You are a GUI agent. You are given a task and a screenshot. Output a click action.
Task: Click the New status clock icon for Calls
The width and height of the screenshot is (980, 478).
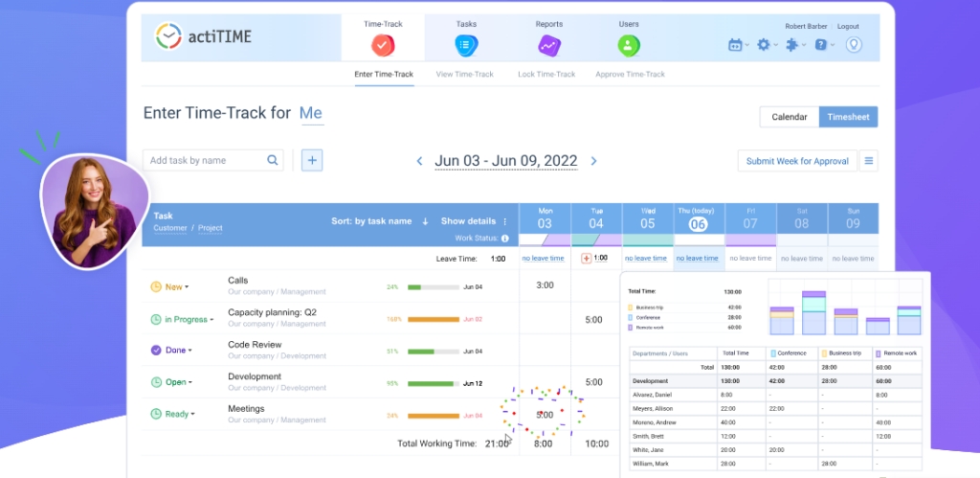pyautogui.click(x=156, y=287)
